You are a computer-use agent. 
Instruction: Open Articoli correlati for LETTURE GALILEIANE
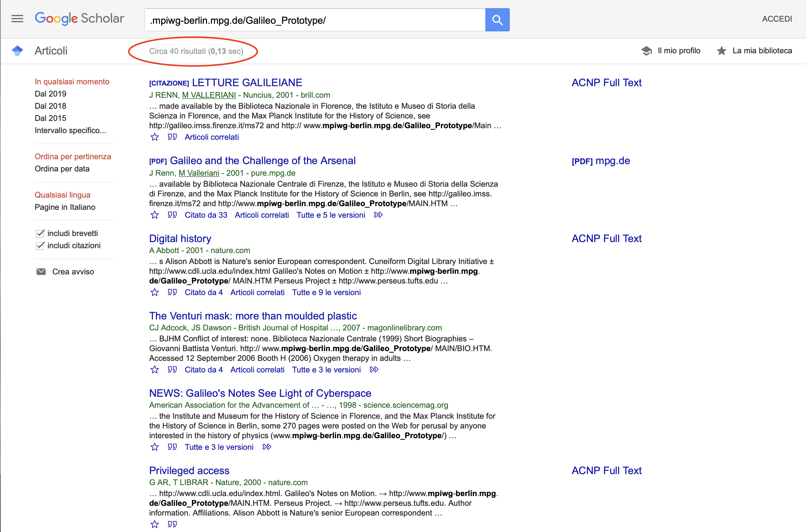[212, 137]
